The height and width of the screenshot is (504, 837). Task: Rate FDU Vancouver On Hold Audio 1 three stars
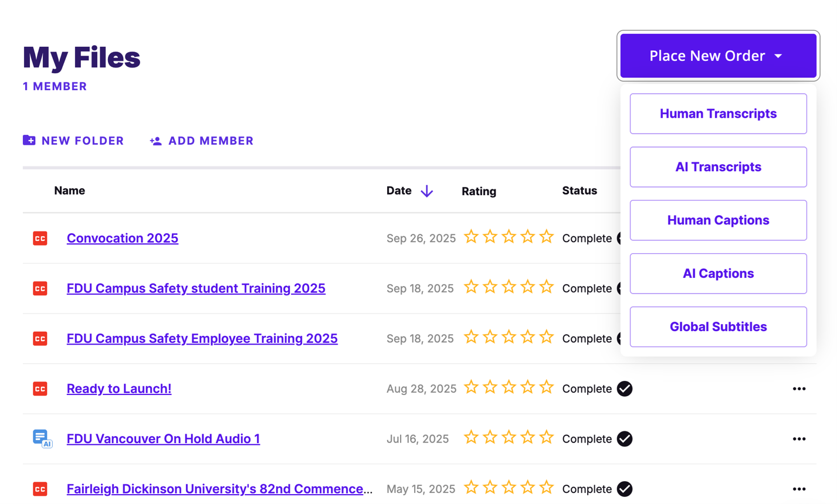click(x=509, y=437)
